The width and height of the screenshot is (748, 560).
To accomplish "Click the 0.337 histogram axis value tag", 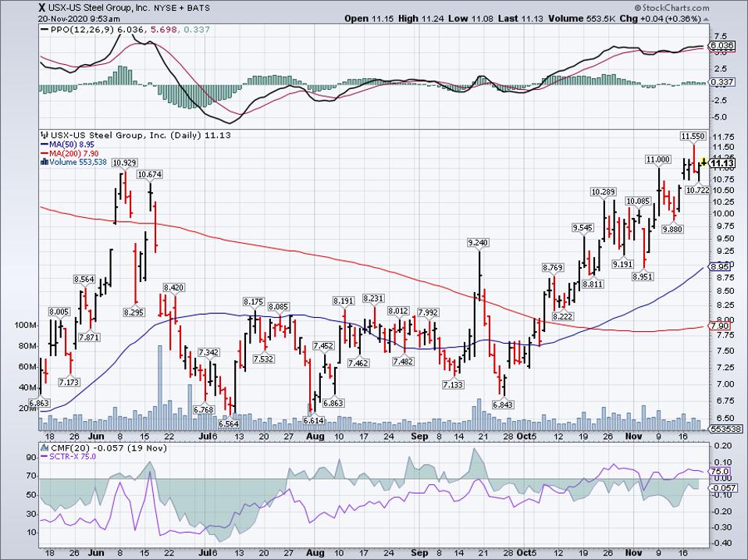I will pyautogui.click(x=721, y=82).
